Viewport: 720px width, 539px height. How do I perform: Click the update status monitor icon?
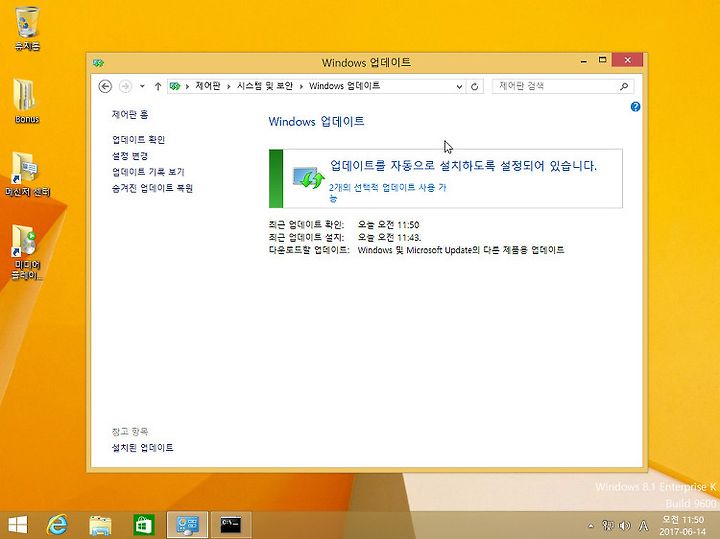308,178
